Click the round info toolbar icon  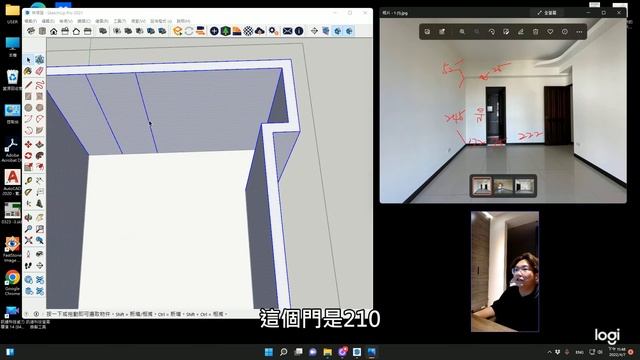tap(299, 31)
